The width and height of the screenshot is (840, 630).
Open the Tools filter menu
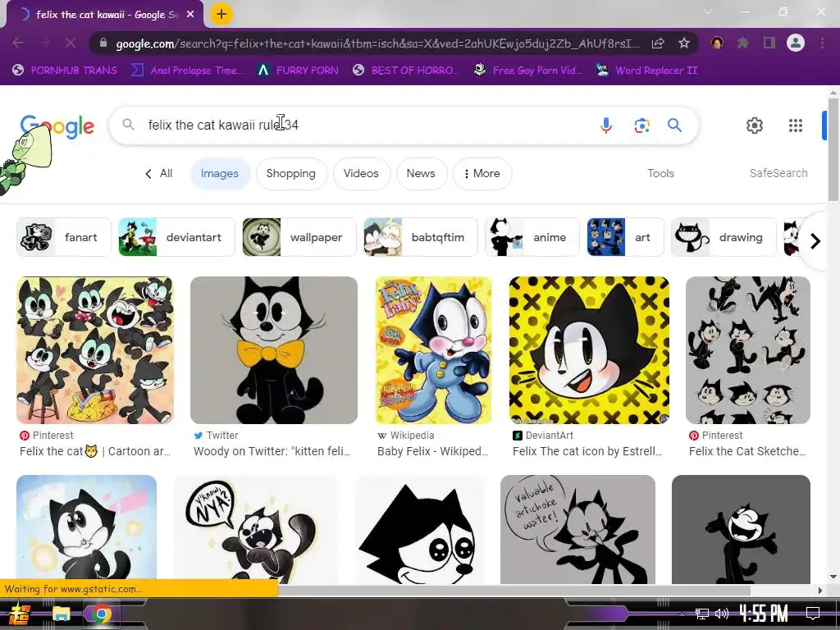[x=660, y=174]
